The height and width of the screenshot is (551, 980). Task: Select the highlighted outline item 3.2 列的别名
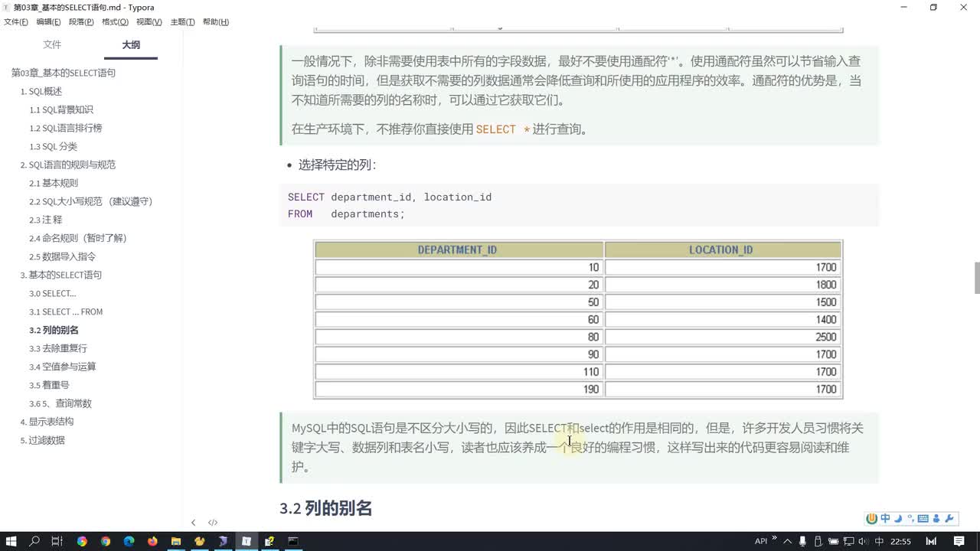click(54, 330)
